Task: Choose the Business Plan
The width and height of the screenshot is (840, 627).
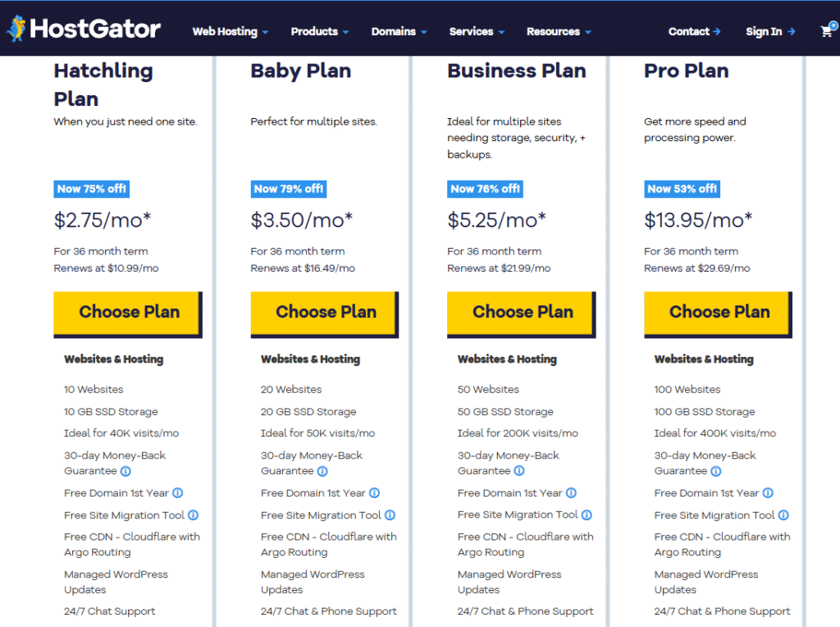Action: pos(522,312)
